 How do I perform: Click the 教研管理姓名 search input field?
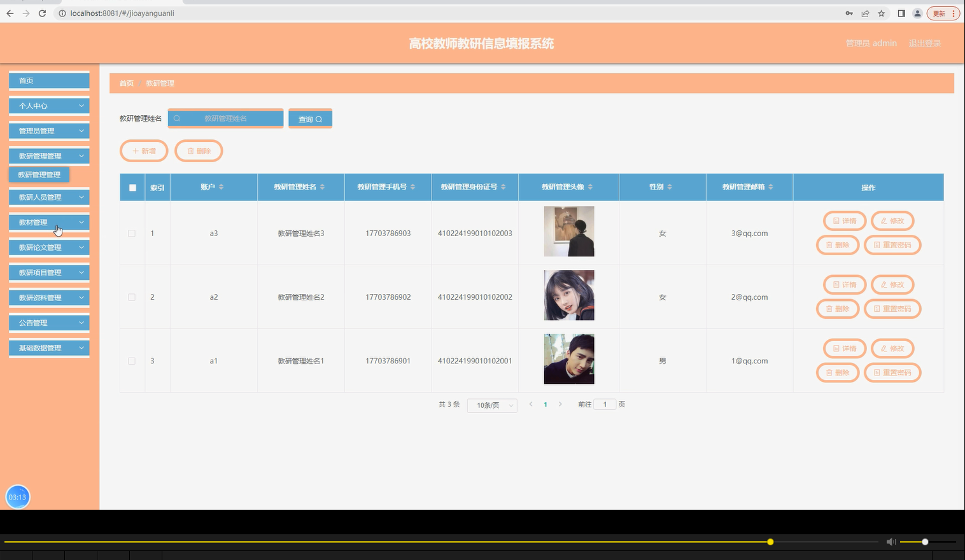[229, 118]
